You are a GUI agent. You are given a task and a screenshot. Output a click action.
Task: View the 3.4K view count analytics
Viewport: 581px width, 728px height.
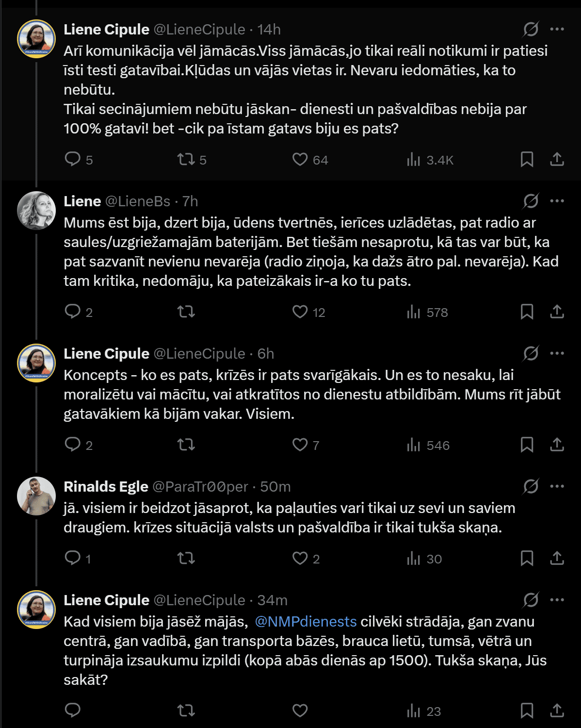point(430,160)
